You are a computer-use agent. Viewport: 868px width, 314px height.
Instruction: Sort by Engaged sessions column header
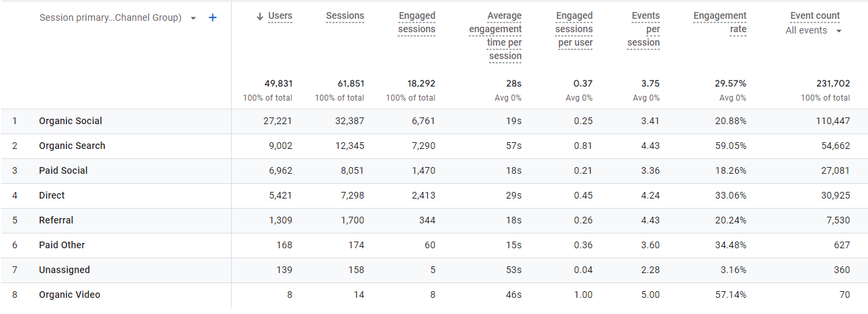(417, 23)
